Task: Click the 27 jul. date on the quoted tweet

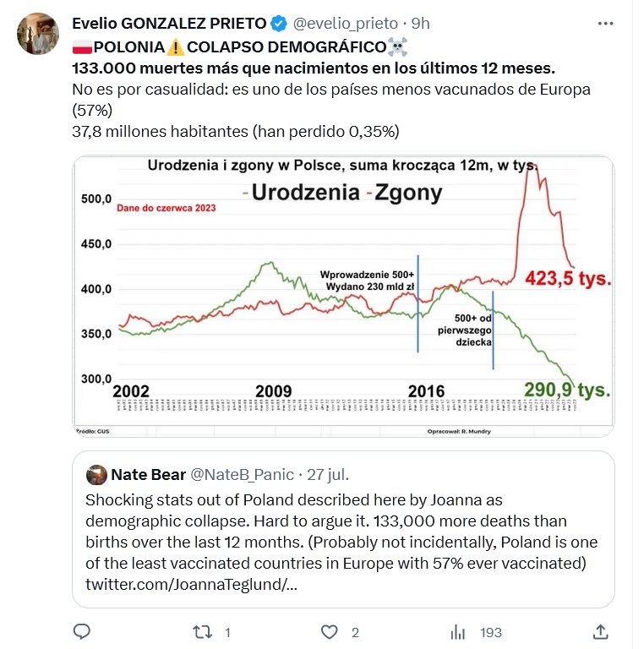Action: 328,474
